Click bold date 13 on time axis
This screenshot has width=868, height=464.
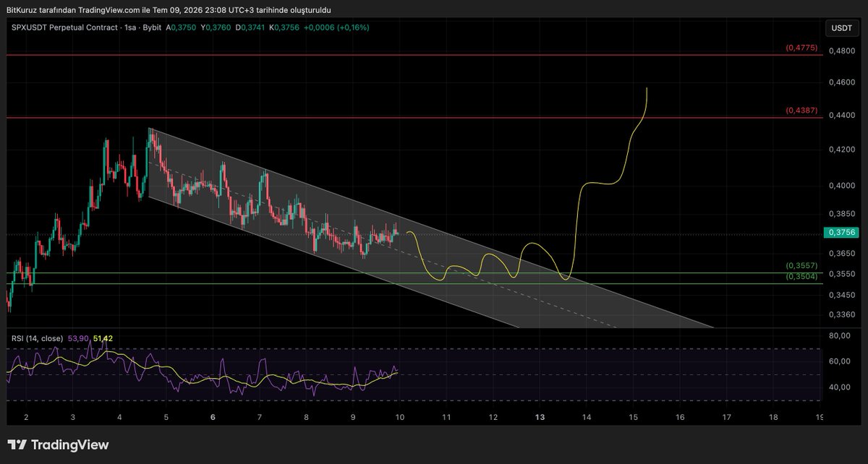[540, 417]
